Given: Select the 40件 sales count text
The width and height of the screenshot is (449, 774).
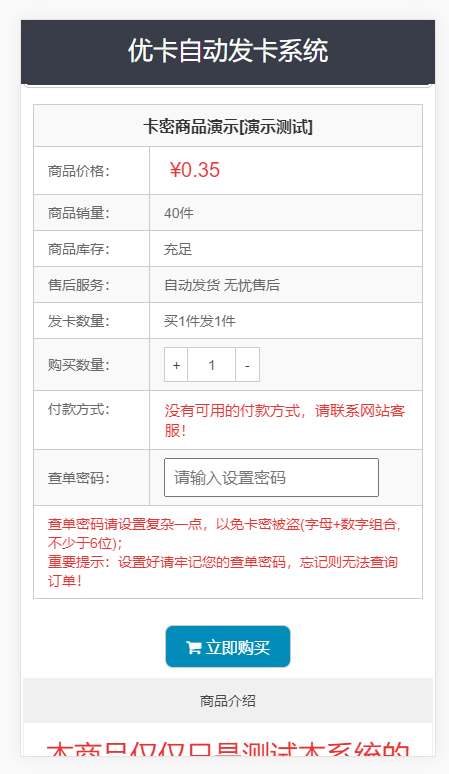Looking at the screenshot, I should [x=179, y=213].
